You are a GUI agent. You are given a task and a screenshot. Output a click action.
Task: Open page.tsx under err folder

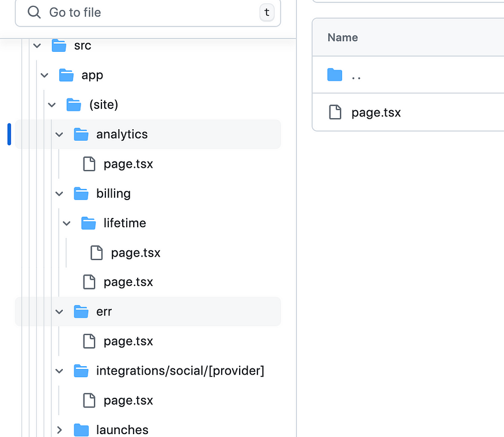point(128,341)
